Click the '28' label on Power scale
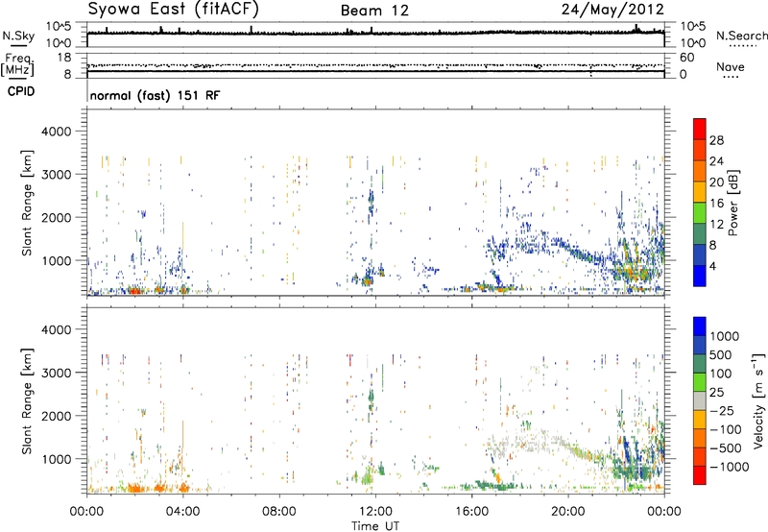 point(716,140)
